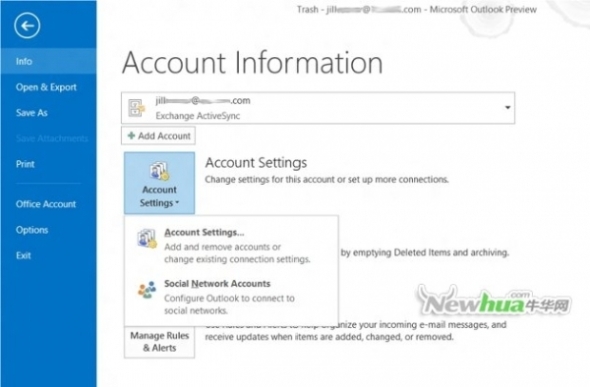Select Social Network Accounts menu entry
Viewport: 590px width, 387px height.
click(231, 296)
